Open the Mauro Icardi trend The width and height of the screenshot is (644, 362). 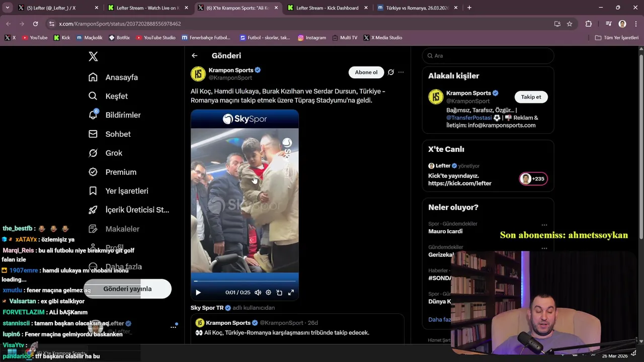(445, 231)
